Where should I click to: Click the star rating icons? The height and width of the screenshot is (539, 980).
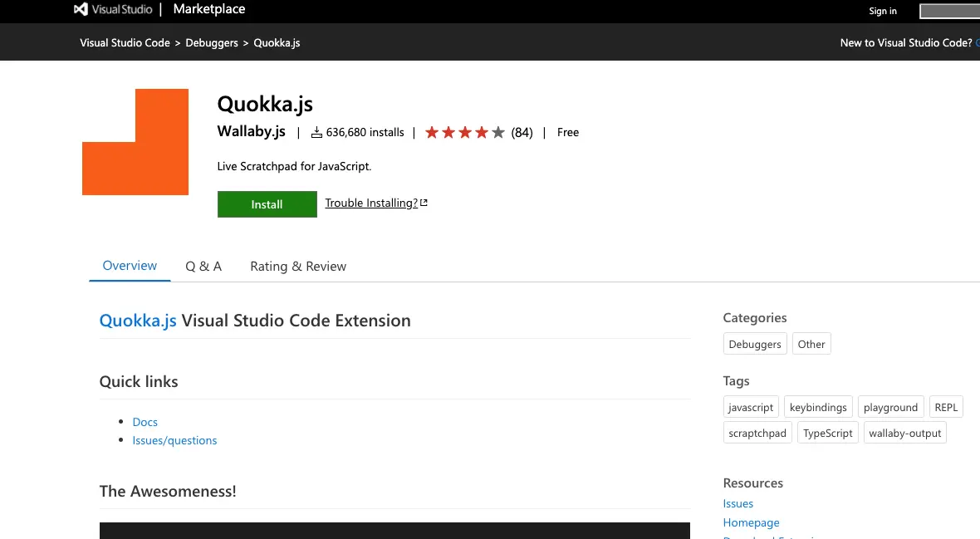click(464, 133)
